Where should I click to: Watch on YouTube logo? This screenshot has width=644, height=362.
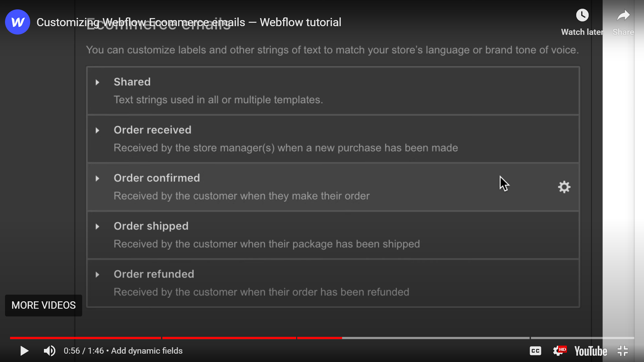pyautogui.click(x=591, y=351)
